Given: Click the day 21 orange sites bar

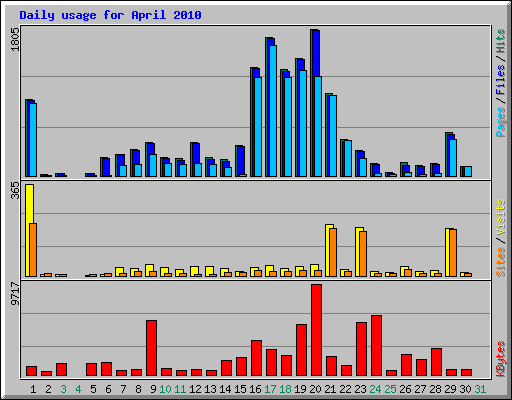Looking at the screenshot, I should (x=333, y=252).
